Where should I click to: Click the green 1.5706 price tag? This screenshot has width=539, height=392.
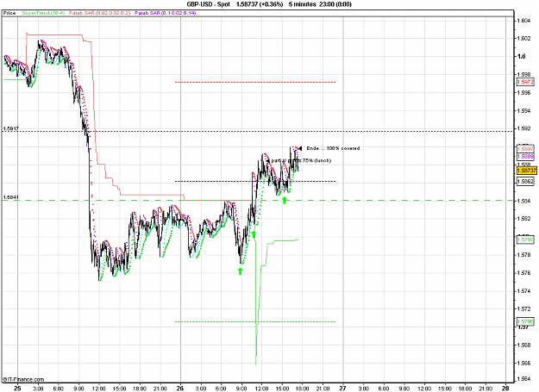[525, 321]
